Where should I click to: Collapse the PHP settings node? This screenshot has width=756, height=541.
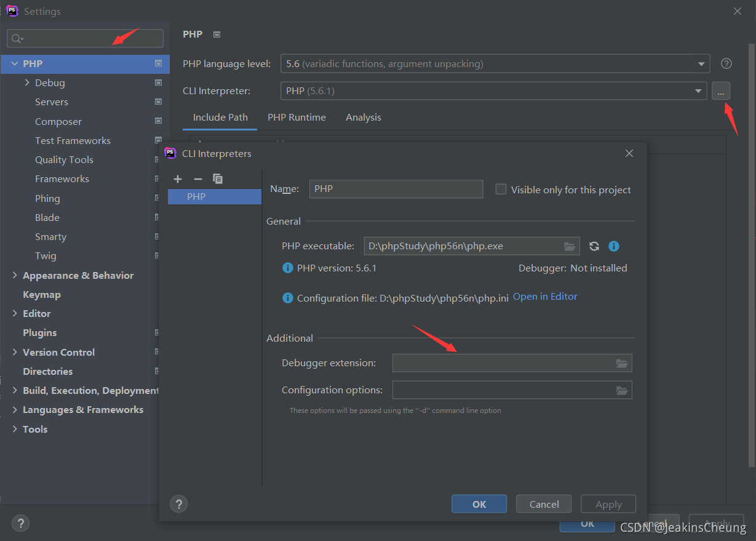pyautogui.click(x=14, y=63)
